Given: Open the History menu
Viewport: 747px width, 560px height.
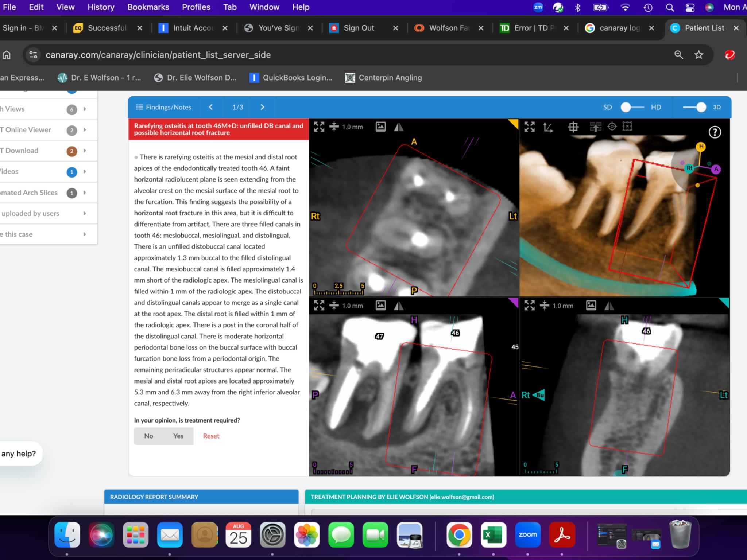Looking at the screenshot, I should 101,7.
